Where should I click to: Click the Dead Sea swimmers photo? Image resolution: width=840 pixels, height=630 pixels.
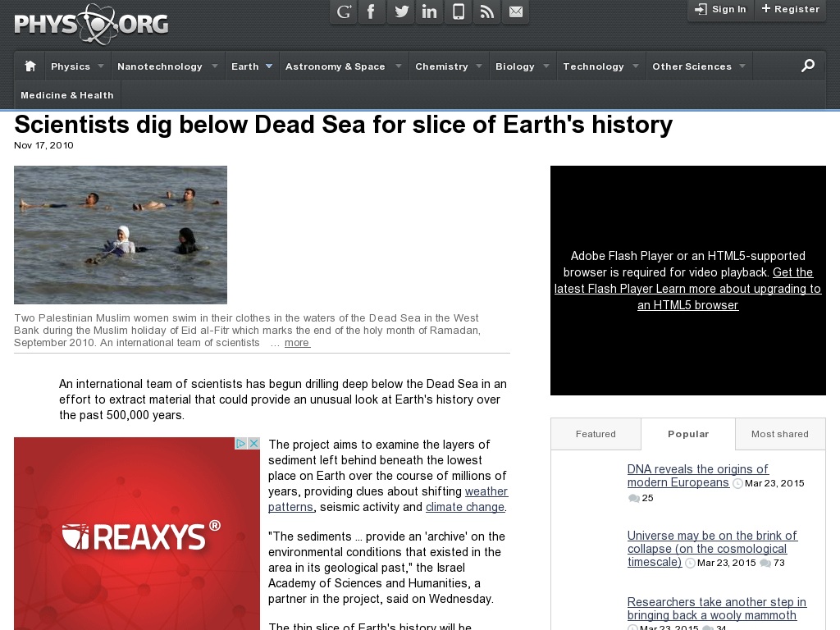pos(121,235)
